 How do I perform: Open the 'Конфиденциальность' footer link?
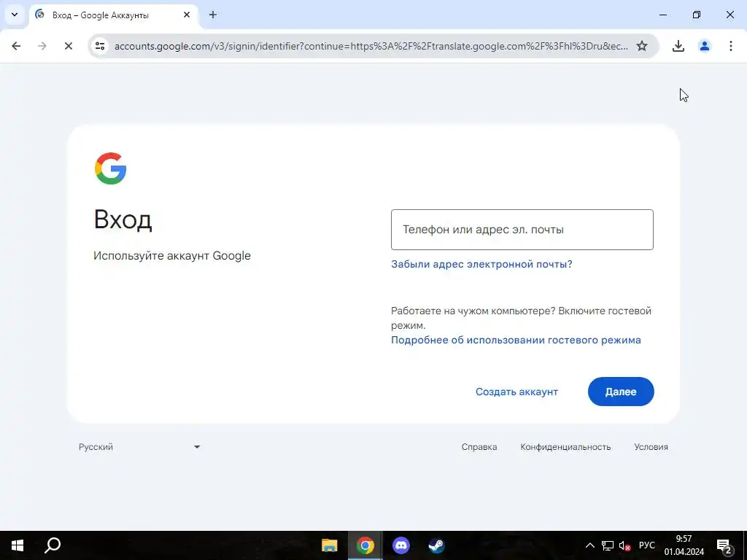(565, 447)
